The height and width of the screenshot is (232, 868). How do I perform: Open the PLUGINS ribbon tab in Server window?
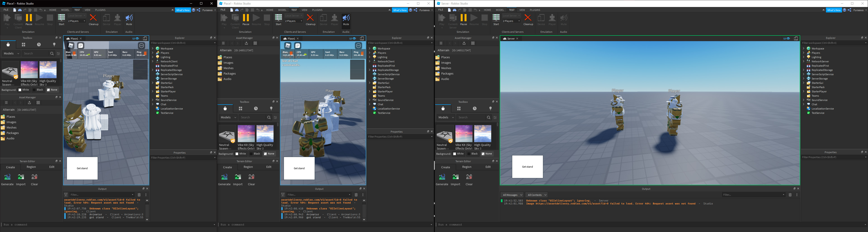535,10
